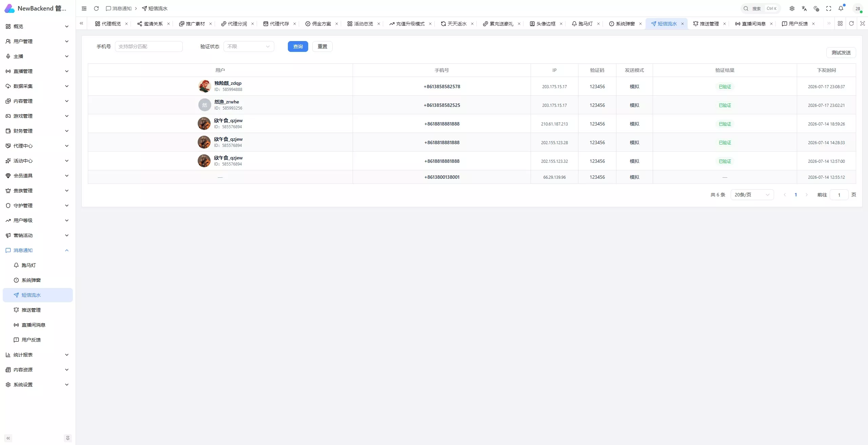Collapse the sidebar using the bottom double-chevron

(x=8, y=438)
